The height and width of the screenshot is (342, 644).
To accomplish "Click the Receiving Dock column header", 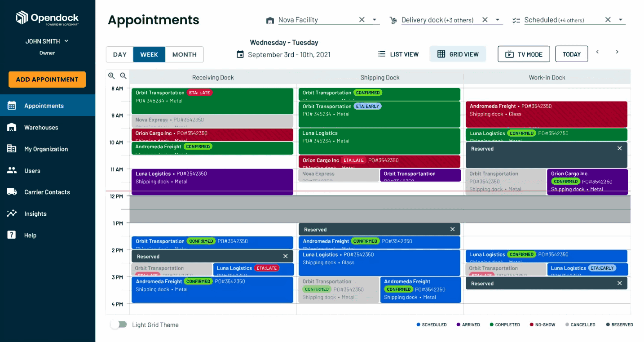I will click(213, 77).
